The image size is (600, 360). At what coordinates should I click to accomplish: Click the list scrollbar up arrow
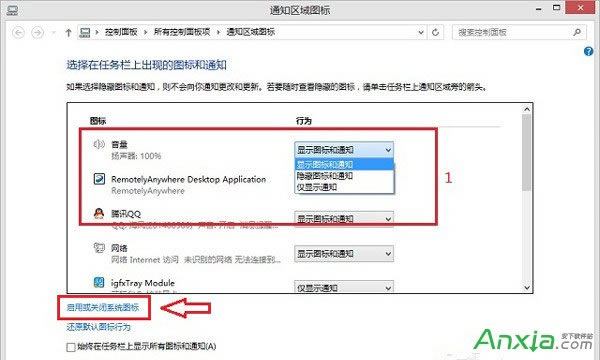pyautogui.click(x=527, y=109)
